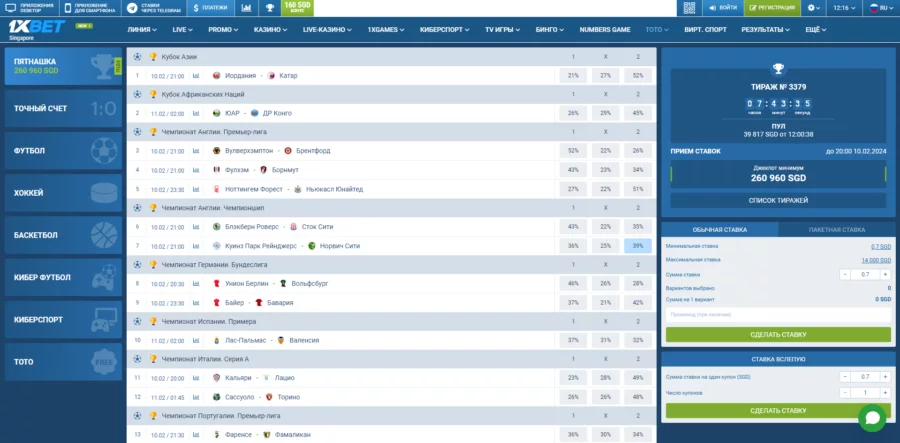Pick outcome X (26%) for Унион Берлин - Вольфсбург

click(606, 283)
